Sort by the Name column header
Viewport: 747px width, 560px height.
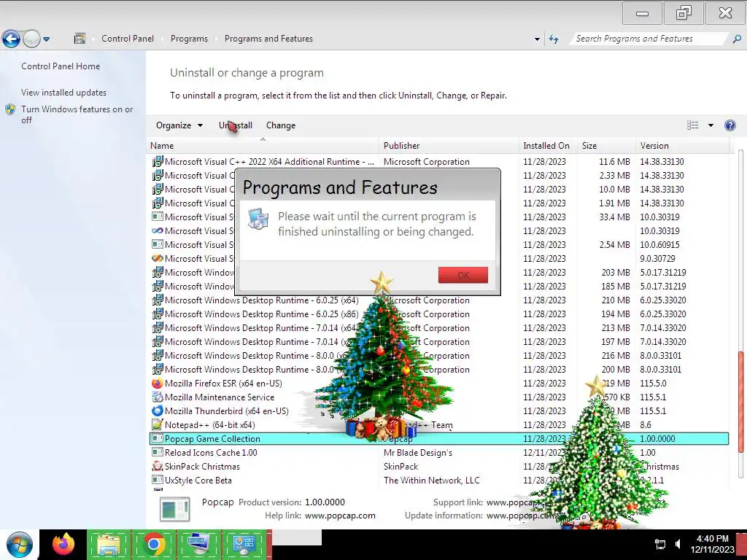click(x=263, y=146)
